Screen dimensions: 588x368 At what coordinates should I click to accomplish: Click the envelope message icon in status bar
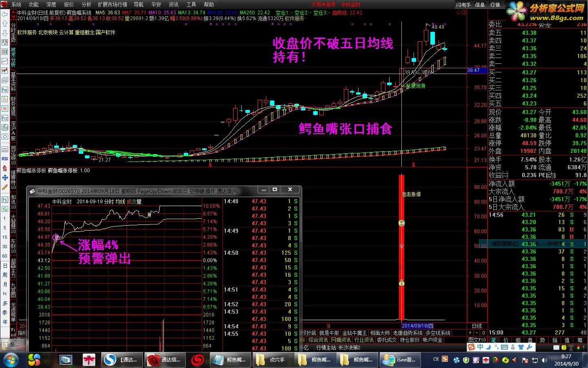tap(556, 347)
